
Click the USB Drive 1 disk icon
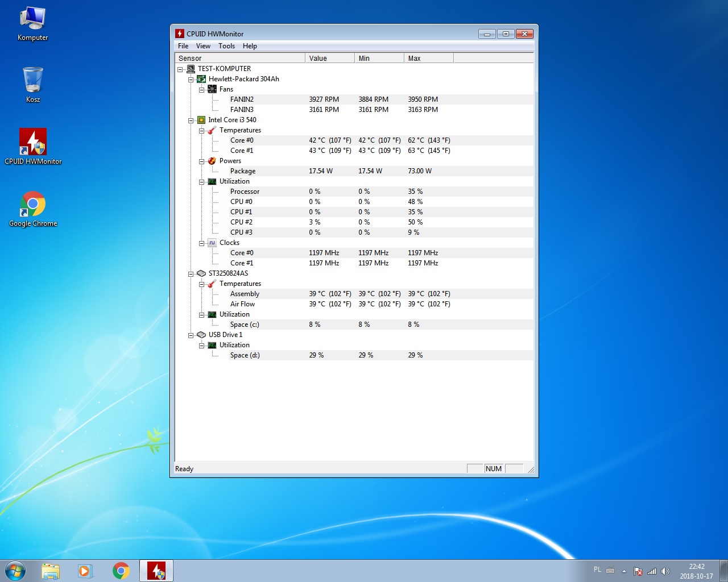click(201, 335)
